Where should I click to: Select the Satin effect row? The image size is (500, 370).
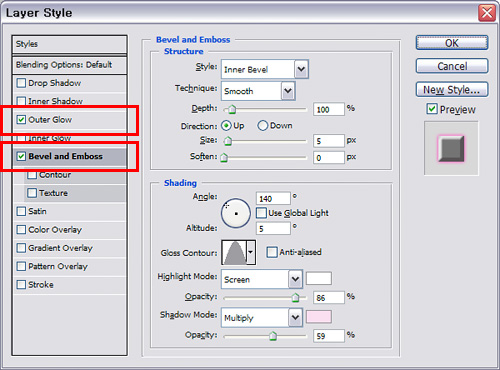click(69, 211)
